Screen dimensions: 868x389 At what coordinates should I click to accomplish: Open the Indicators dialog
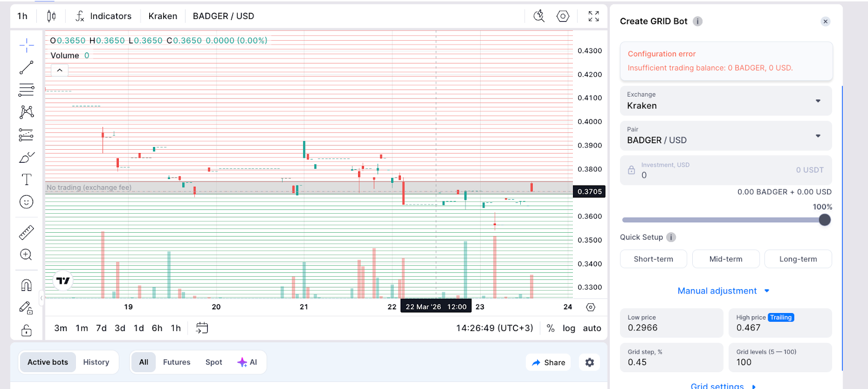point(103,16)
